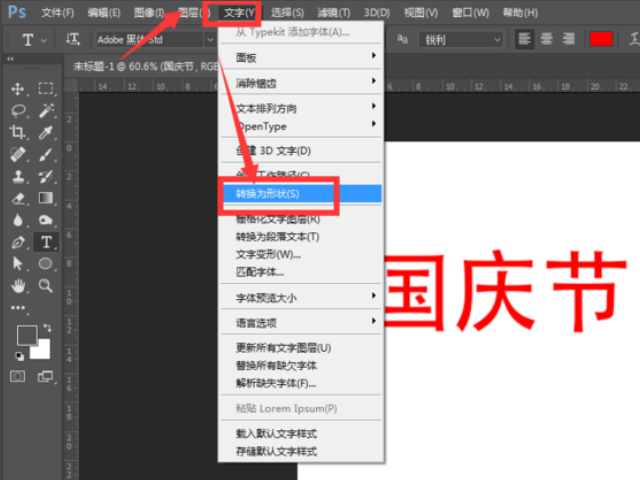
Task: Click the Photoshop Ps logo
Action: pos(17,12)
